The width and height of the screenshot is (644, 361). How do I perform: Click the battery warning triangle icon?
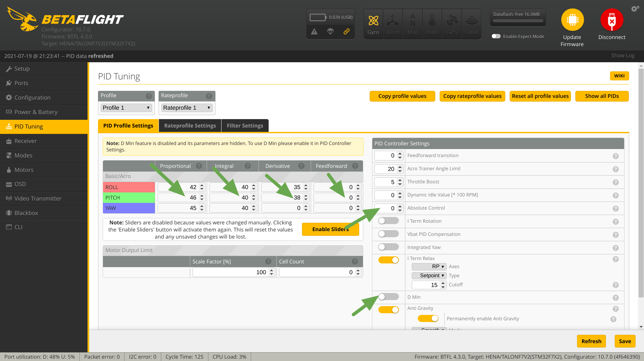(x=314, y=32)
